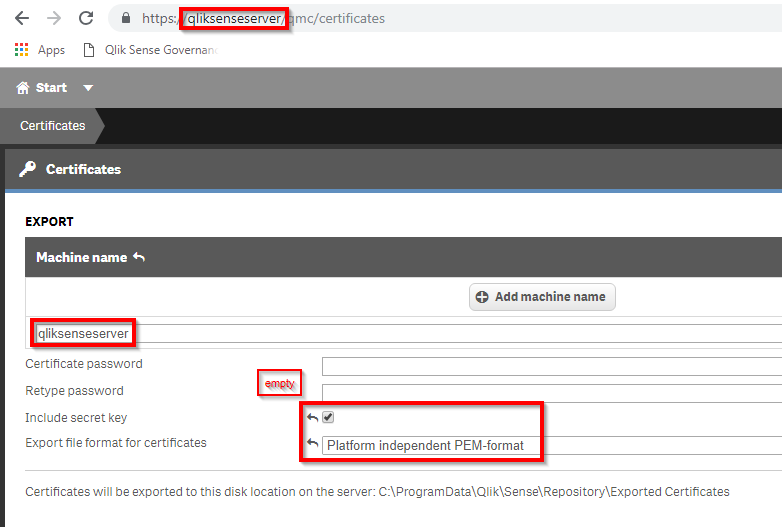Click the Start menu label
782x527 pixels.
pos(51,88)
